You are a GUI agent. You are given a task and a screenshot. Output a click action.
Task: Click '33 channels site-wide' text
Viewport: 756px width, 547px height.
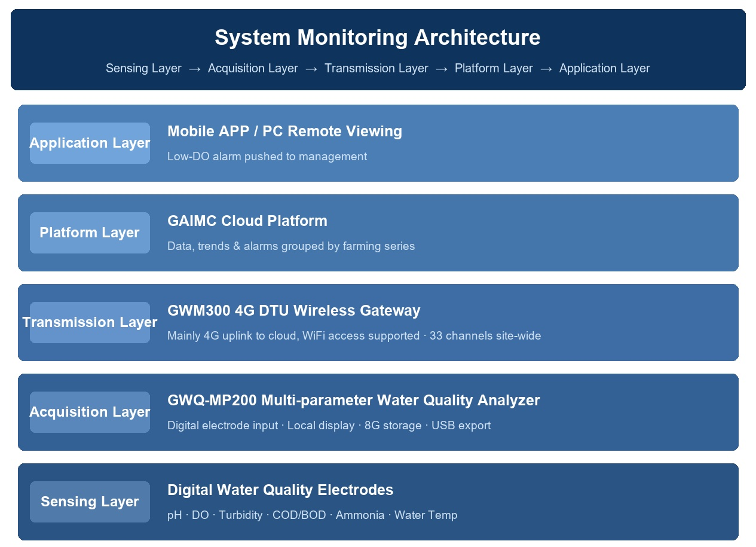[x=485, y=336]
